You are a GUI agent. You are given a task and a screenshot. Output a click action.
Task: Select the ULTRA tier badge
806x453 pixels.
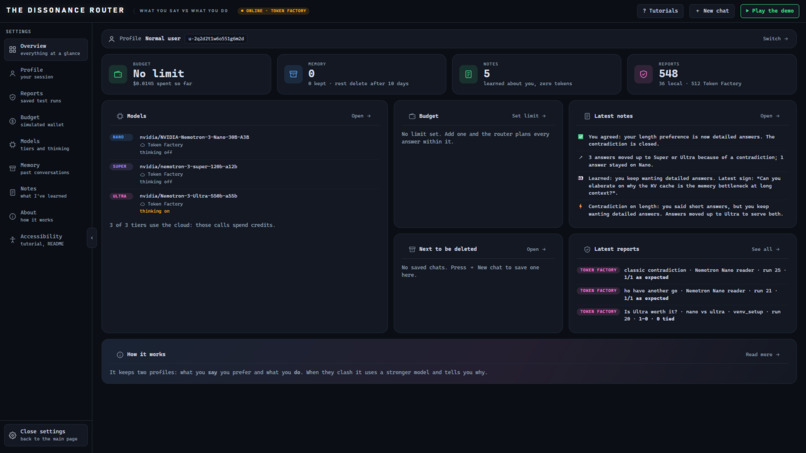[121, 196]
